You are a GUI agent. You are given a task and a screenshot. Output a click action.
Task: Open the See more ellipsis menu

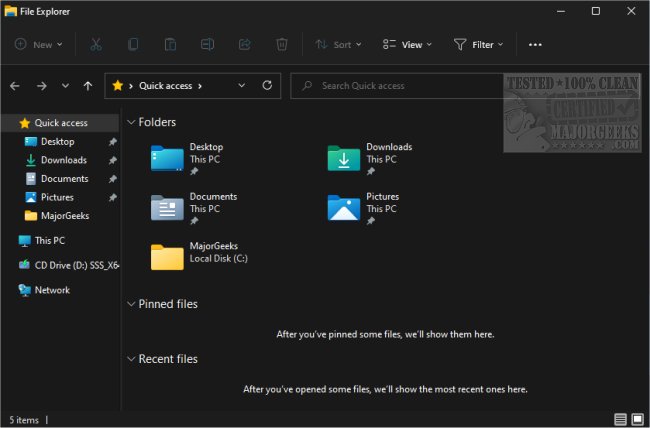pyautogui.click(x=535, y=45)
